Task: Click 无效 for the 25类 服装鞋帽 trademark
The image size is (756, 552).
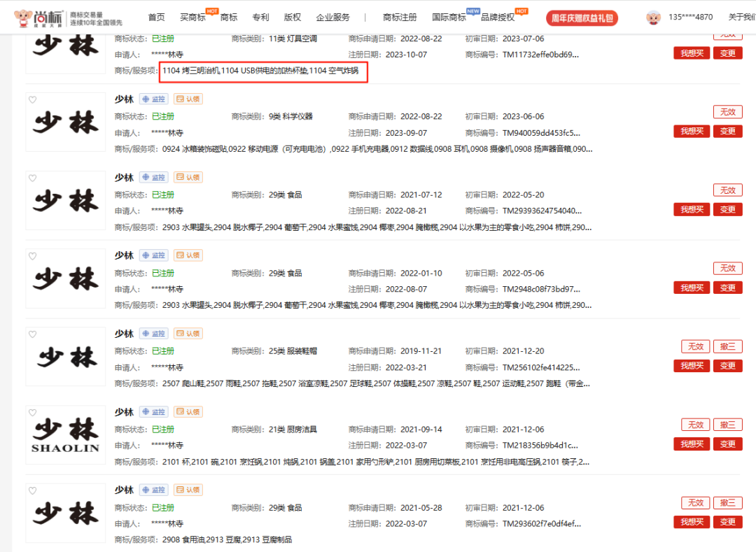Action: (x=696, y=347)
